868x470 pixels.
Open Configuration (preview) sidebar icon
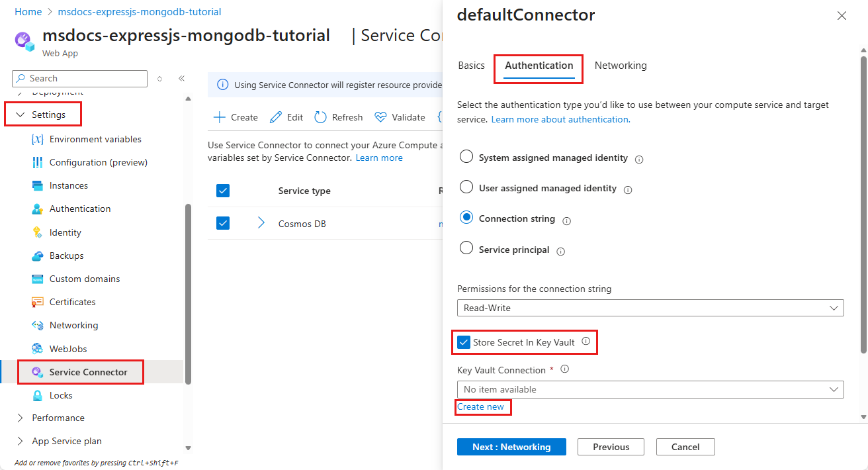click(x=37, y=163)
